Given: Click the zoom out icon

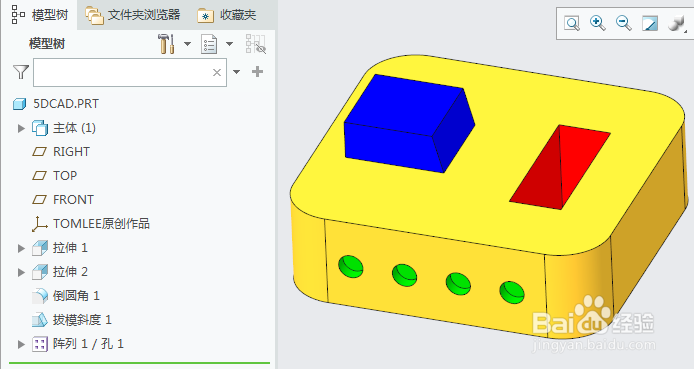Looking at the screenshot, I should (x=624, y=23).
